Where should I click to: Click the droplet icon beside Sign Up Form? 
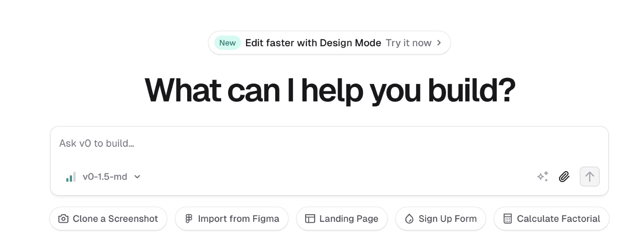coord(409,219)
